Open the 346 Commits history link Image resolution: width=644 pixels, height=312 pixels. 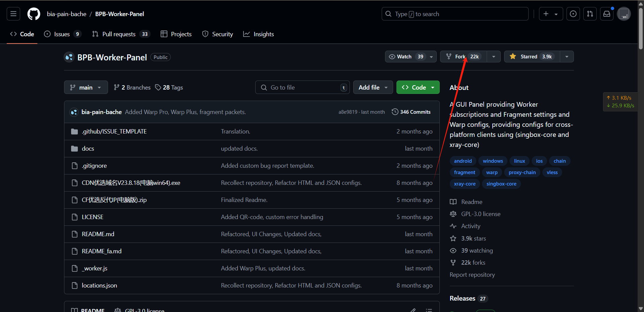point(411,112)
